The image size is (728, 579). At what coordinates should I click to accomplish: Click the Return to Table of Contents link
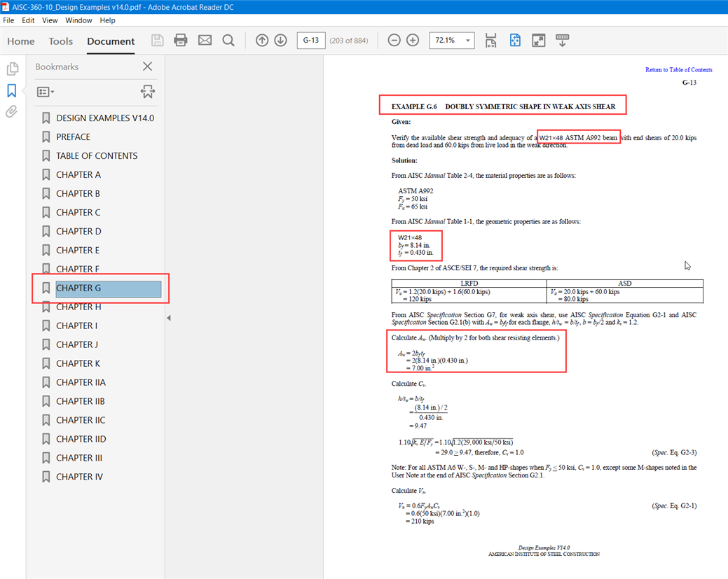click(678, 70)
